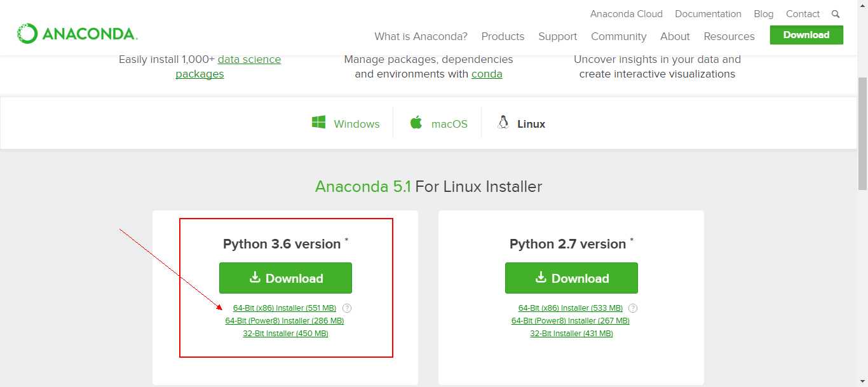The height and width of the screenshot is (387, 868).
Task: Download the Python 3.6 version
Action: [285, 278]
